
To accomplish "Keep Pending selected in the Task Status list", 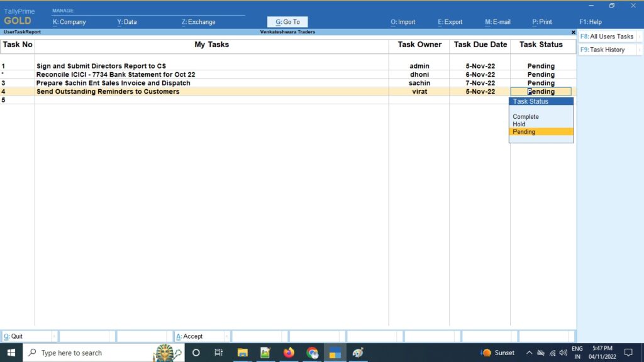I will click(x=526, y=131).
